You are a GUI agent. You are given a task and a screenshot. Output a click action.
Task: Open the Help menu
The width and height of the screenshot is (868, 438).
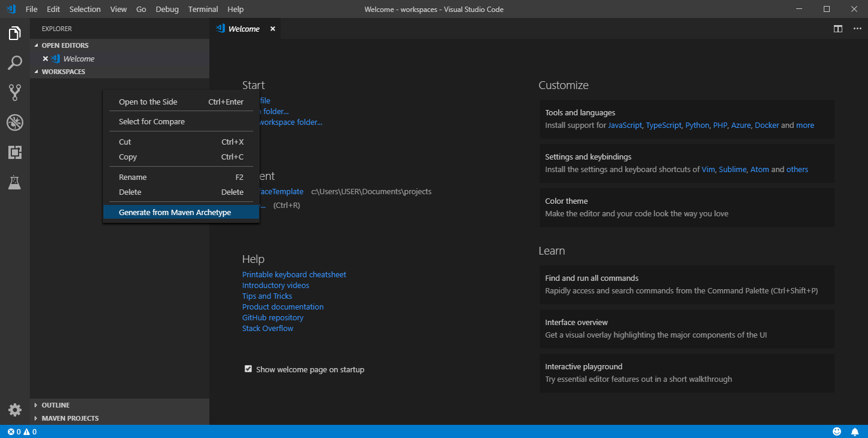pos(236,9)
